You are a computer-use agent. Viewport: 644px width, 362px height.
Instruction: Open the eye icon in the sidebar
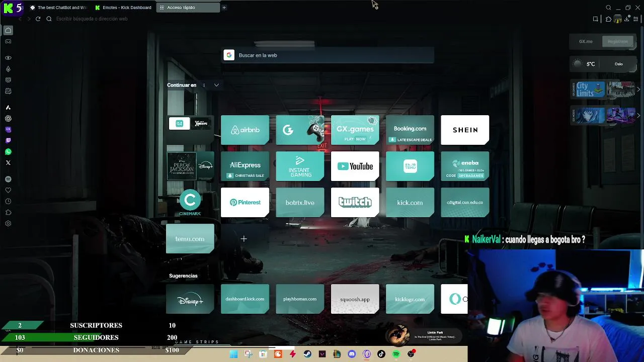(x=8, y=58)
